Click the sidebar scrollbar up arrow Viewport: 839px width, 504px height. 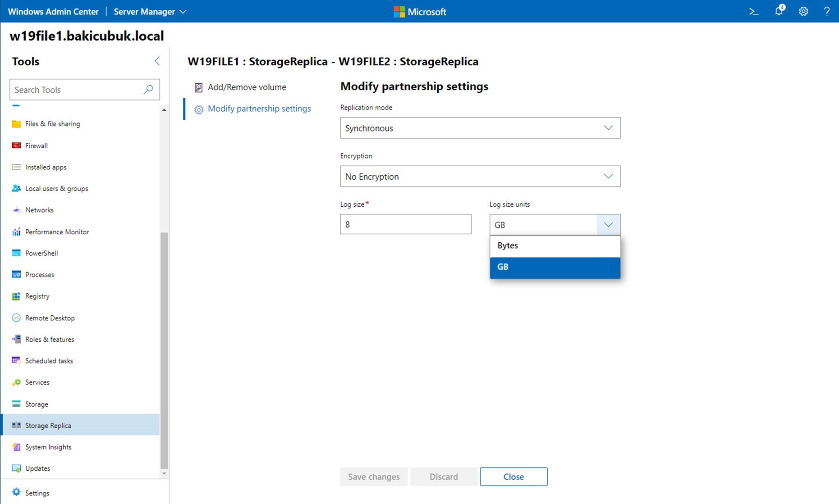click(164, 110)
